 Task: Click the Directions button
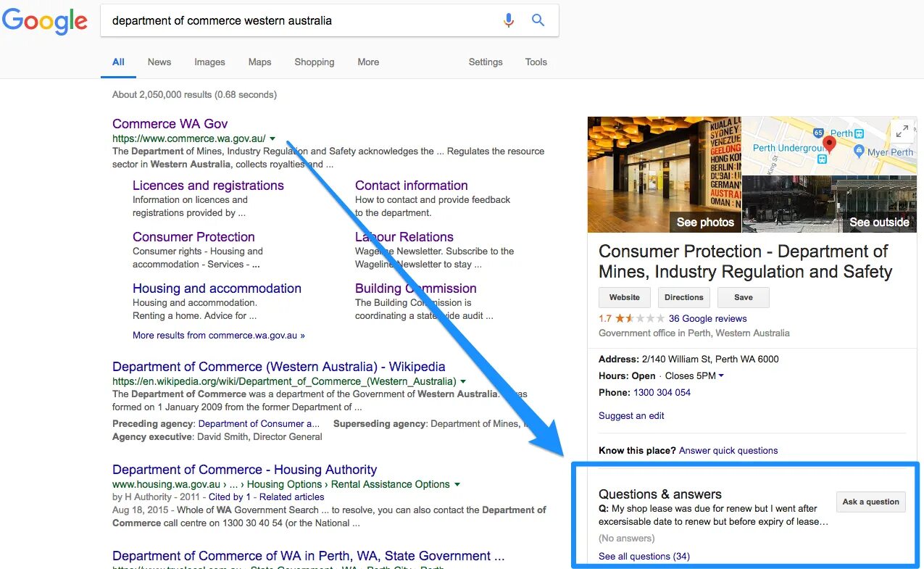(x=684, y=297)
